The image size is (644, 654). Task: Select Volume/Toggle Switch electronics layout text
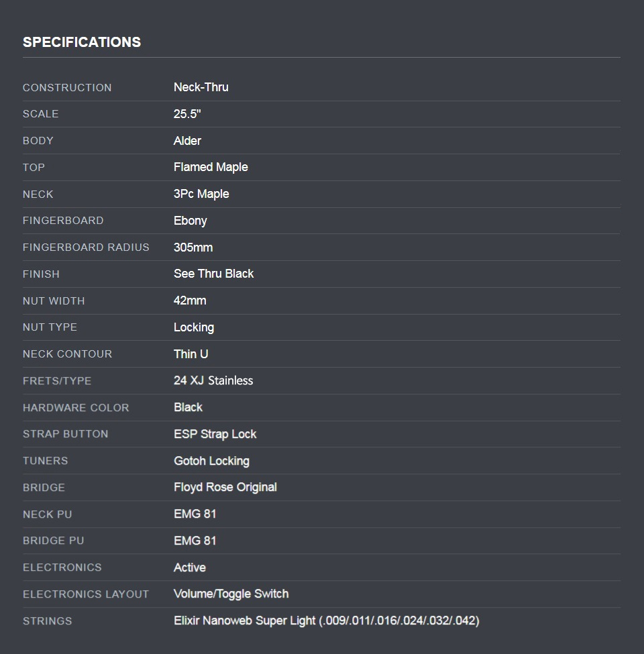coord(231,594)
